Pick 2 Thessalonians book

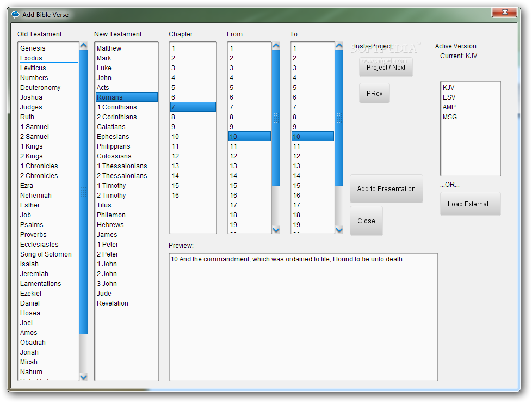coord(127,176)
